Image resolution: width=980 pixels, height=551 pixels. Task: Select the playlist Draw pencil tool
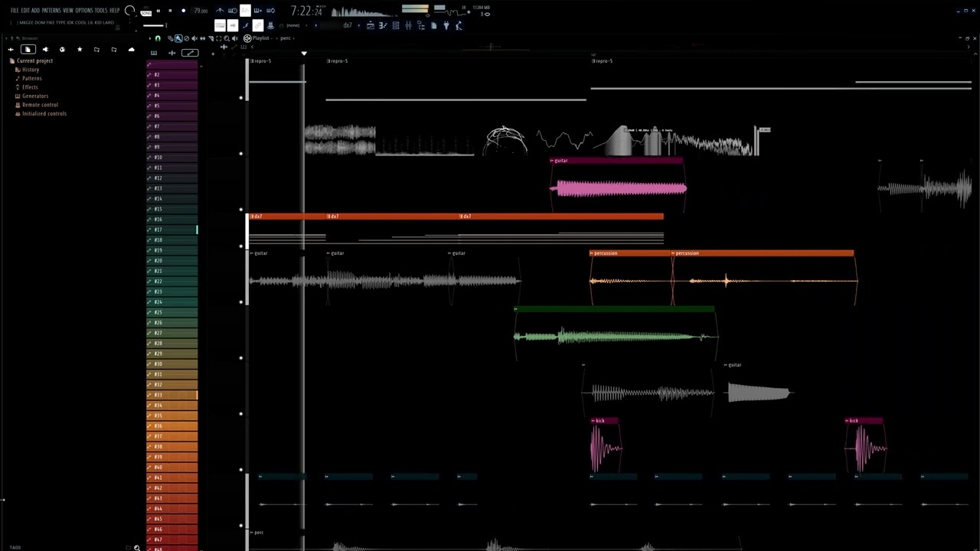pyautogui.click(x=171, y=38)
